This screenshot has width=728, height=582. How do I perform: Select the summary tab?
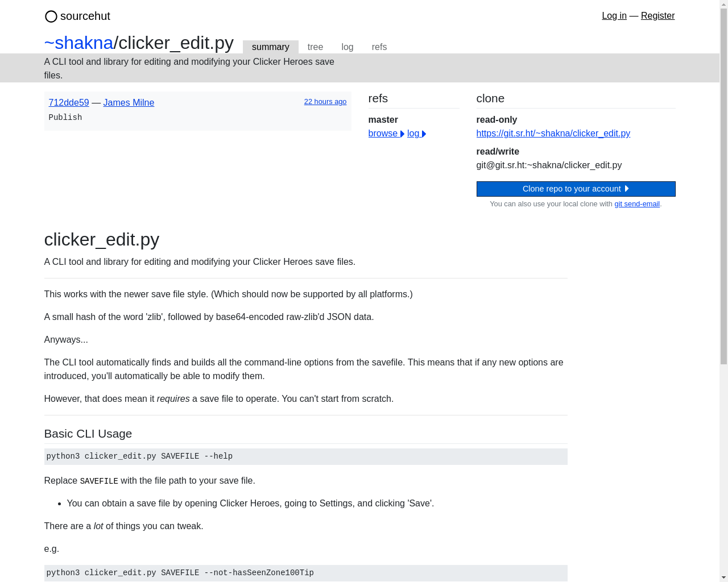[271, 47]
